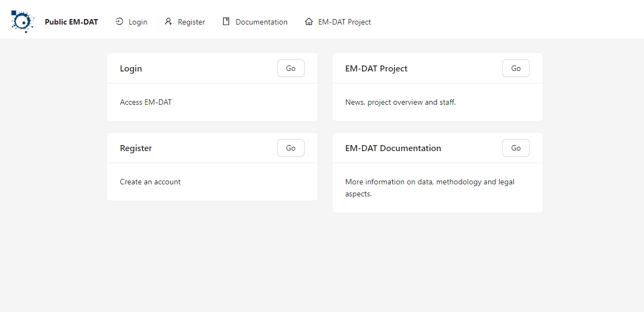
Task: Open the Public EM-DAT brand link
Action: click(x=71, y=22)
